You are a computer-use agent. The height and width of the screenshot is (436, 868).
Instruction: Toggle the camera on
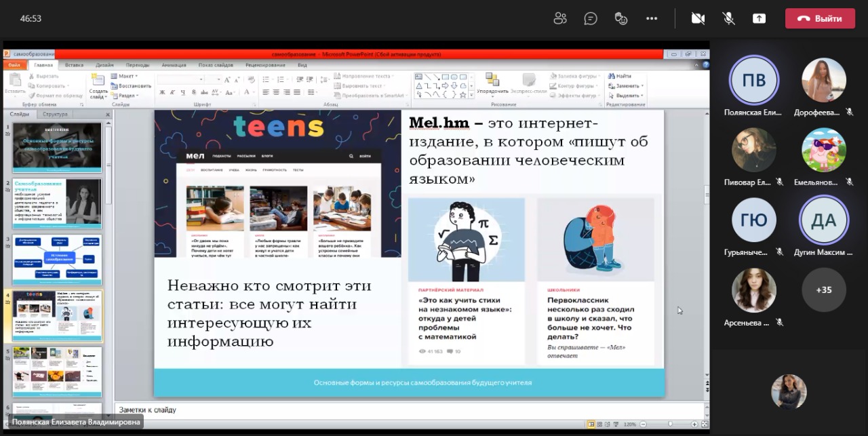click(x=698, y=18)
